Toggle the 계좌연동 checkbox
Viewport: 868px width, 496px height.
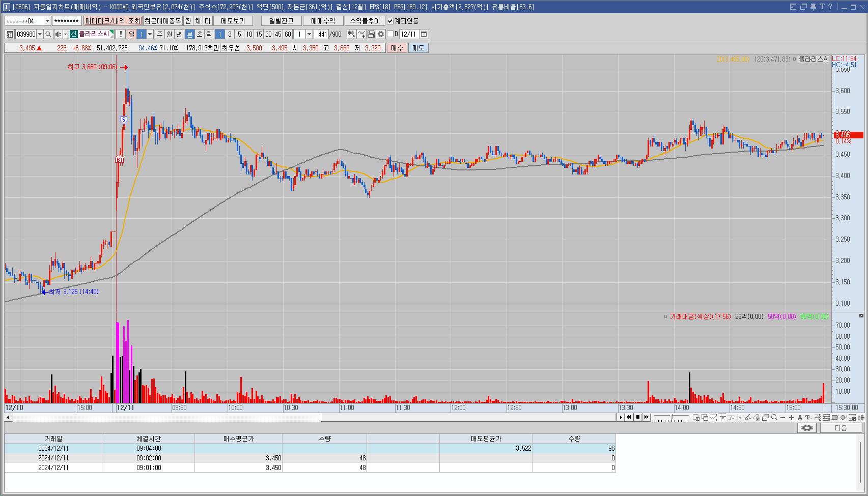click(390, 21)
